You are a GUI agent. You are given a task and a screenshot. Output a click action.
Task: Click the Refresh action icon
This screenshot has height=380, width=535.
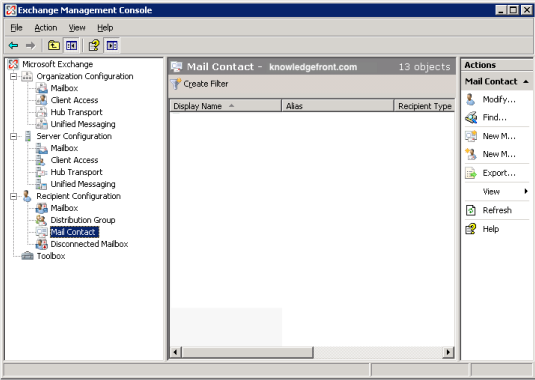[x=471, y=210]
